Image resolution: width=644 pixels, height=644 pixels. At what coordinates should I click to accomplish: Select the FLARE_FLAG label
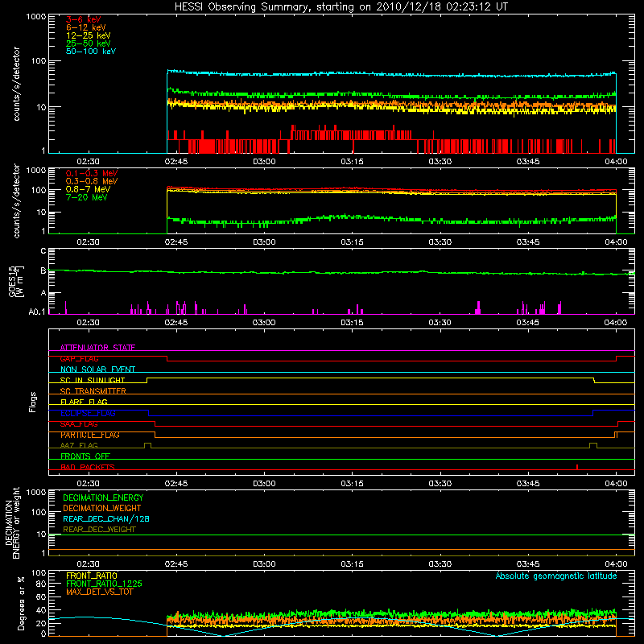(84, 402)
